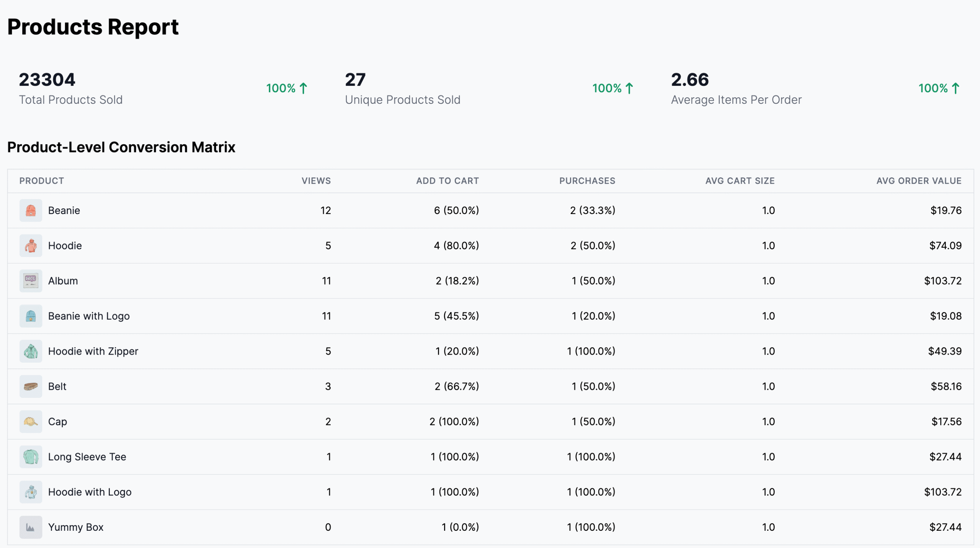Click the Hoodie with Logo thumbnail
The height and width of the screenshot is (548, 980).
31,492
